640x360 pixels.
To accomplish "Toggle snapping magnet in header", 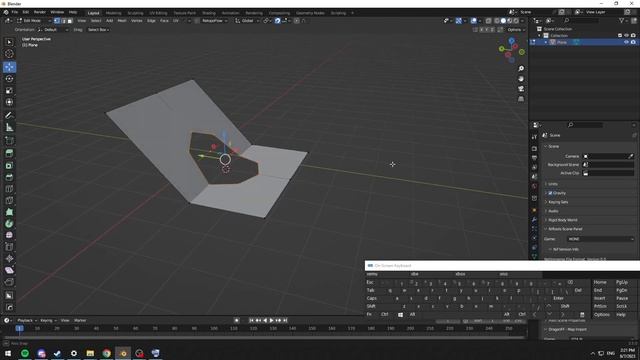I will point(278,21).
